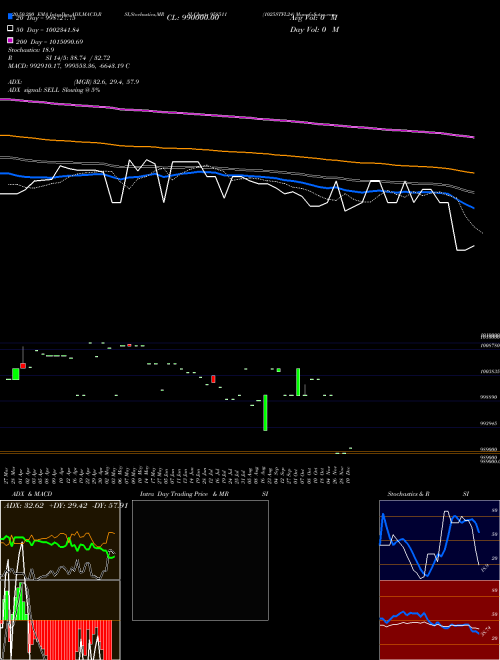500x660 pixels.
Task: Select the 50 Day value 1002341.84
Action: (60, 30)
